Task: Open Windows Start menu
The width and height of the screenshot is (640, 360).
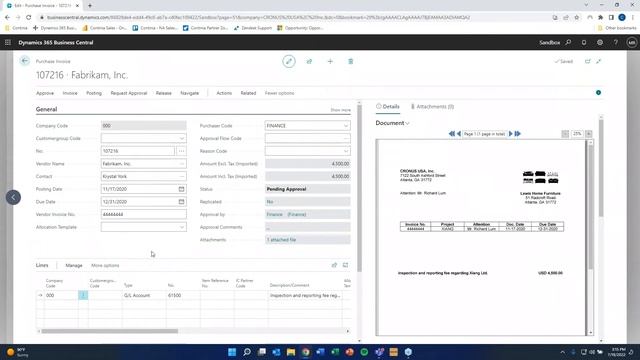Action: pos(232,352)
